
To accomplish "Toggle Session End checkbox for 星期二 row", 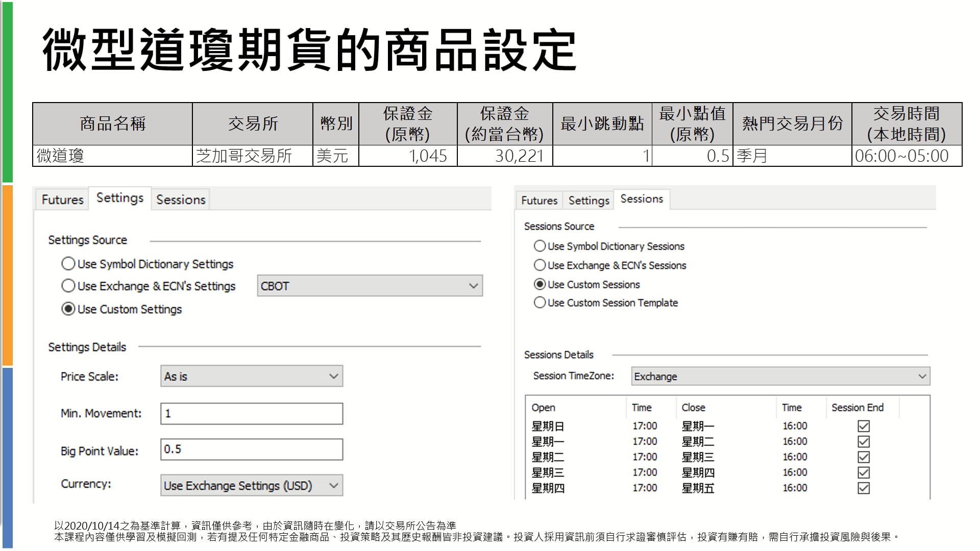I will [x=864, y=457].
